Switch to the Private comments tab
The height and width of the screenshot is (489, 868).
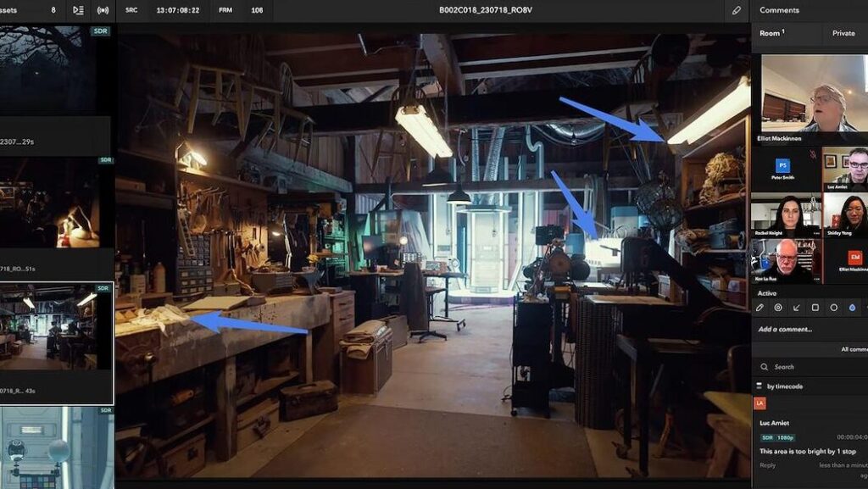pyautogui.click(x=843, y=33)
